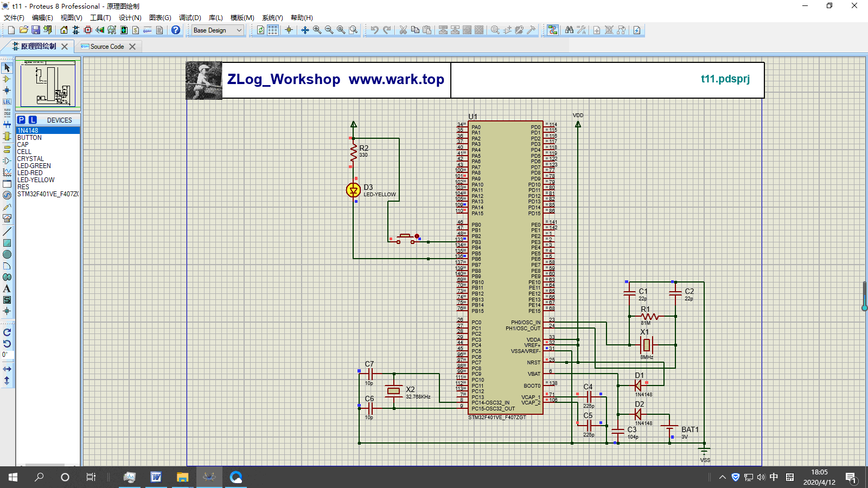The image size is (868, 488).
Task: Flip horizontally with the X-mirror icon
Action: click(x=7, y=369)
